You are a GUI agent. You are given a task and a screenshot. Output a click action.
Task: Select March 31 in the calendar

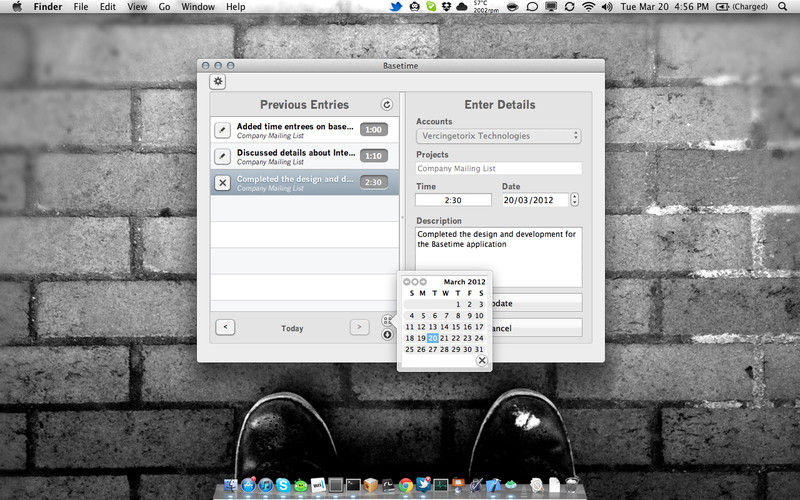click(x=479, y=349)
